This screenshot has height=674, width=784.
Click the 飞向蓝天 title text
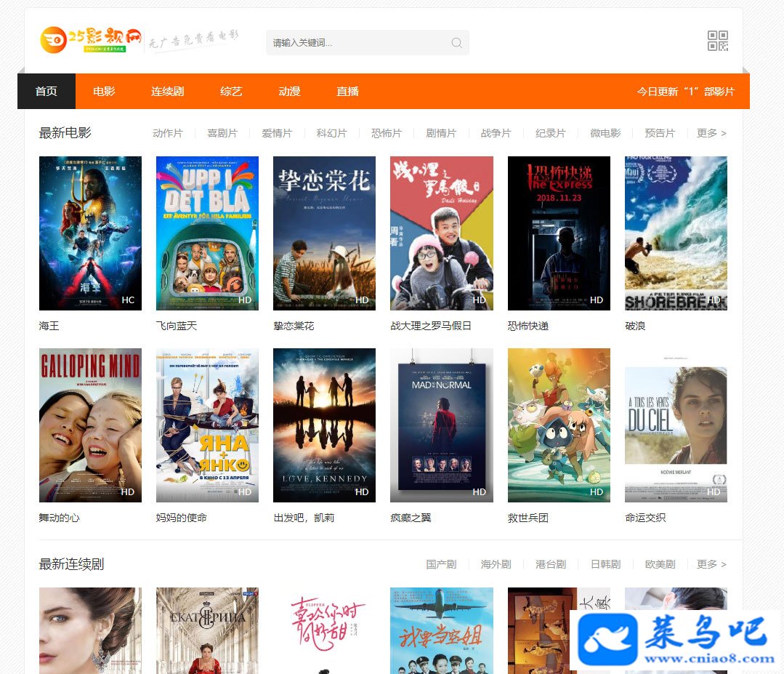pyautogui.click(x=177, y=326)
